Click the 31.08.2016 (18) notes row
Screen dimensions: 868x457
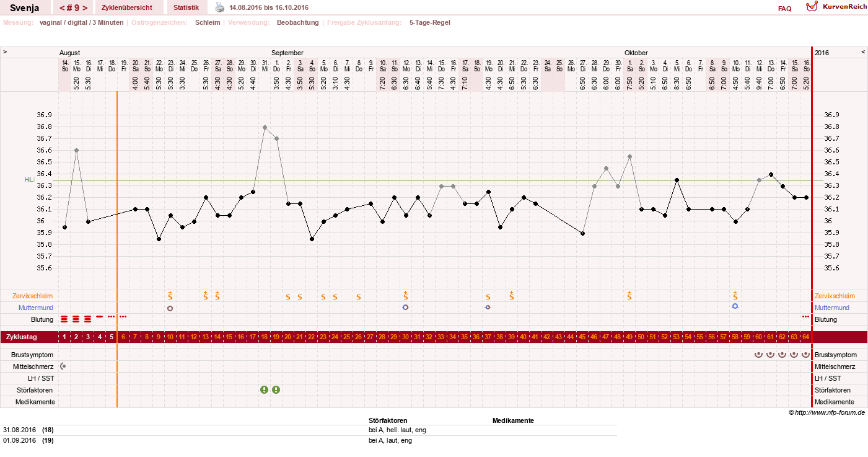coord(310,430)
